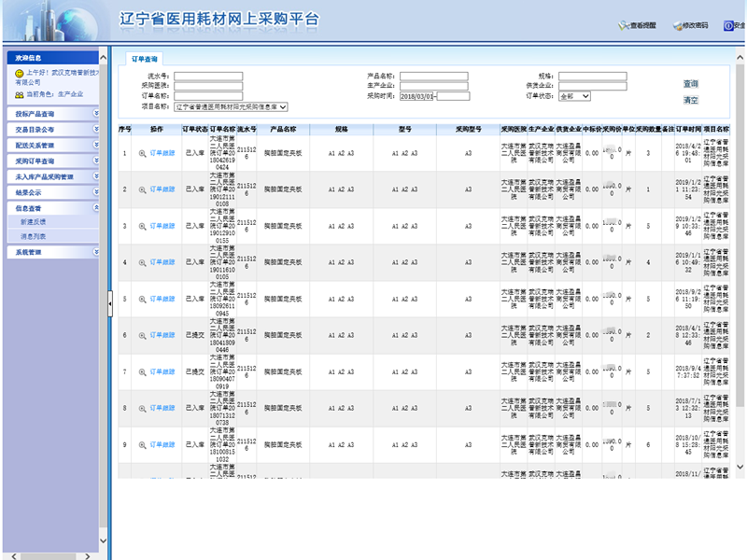Select the 订单查询 tab
Viewport: 747px width, 560px height.
click(144, 58)
